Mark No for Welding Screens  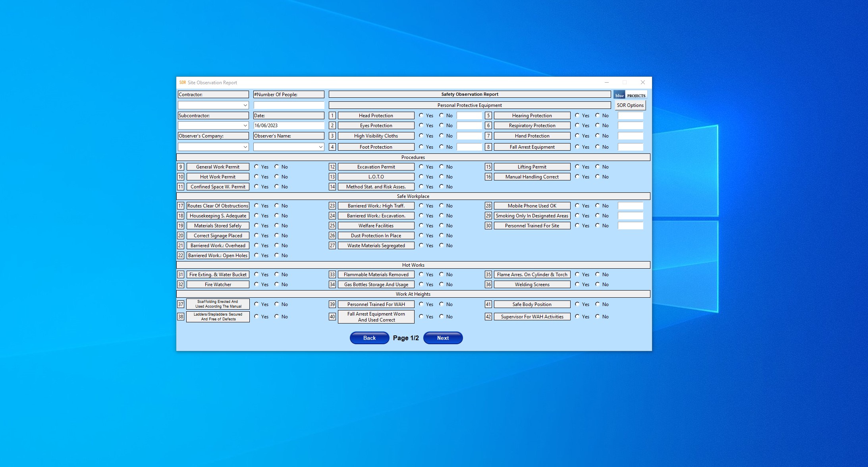(x=598, y=284)
